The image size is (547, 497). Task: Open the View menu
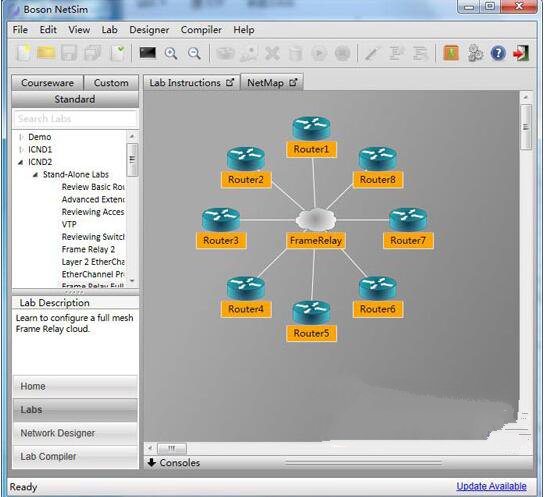(79, 30)
